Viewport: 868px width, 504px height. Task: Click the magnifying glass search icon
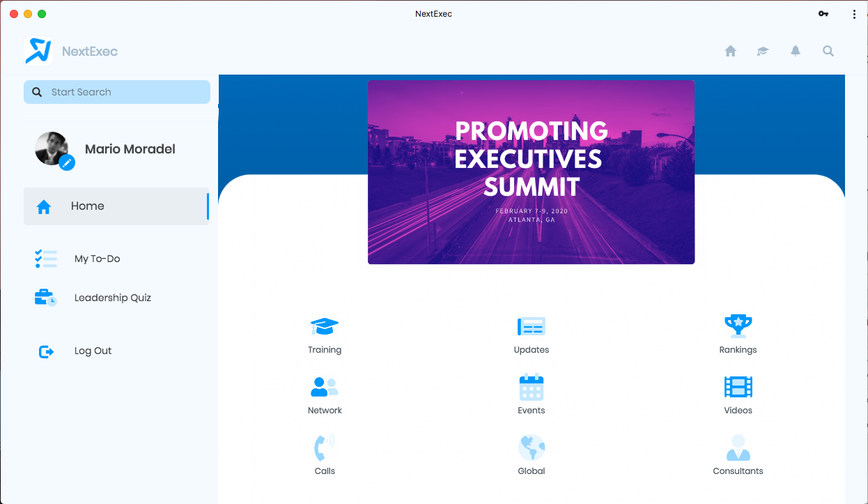(x=828, y=51)
